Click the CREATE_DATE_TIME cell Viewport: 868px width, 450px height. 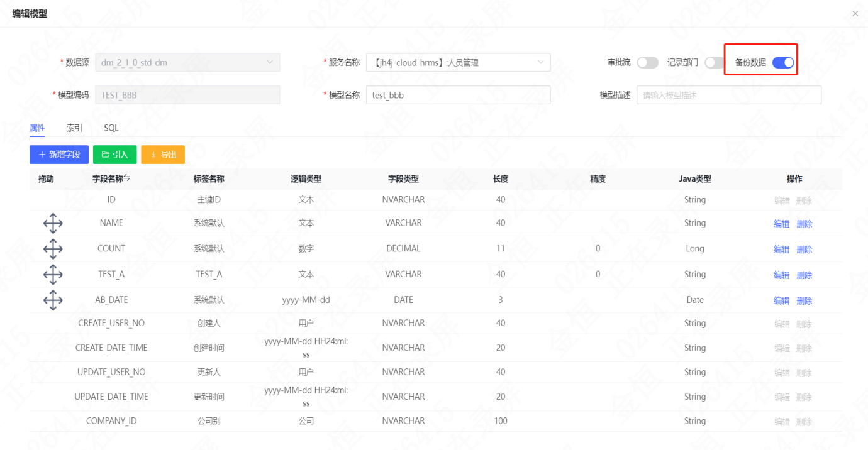point(111,348)
